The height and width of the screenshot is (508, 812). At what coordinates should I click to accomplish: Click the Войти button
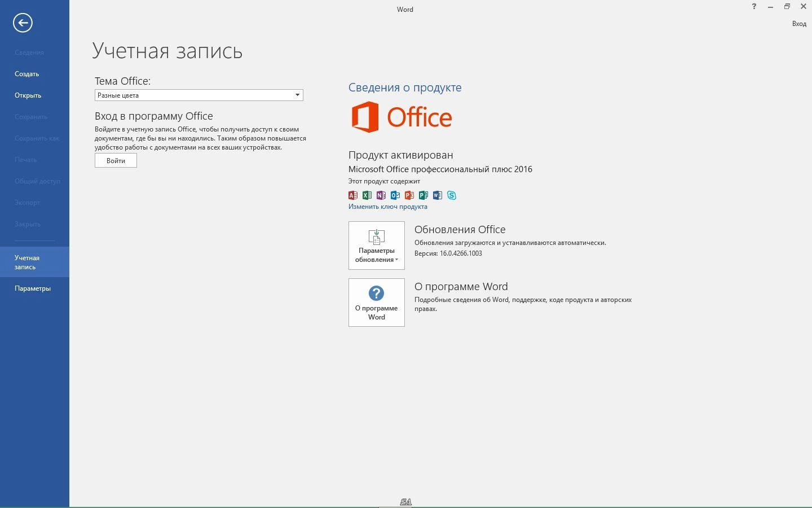(116, 160)
